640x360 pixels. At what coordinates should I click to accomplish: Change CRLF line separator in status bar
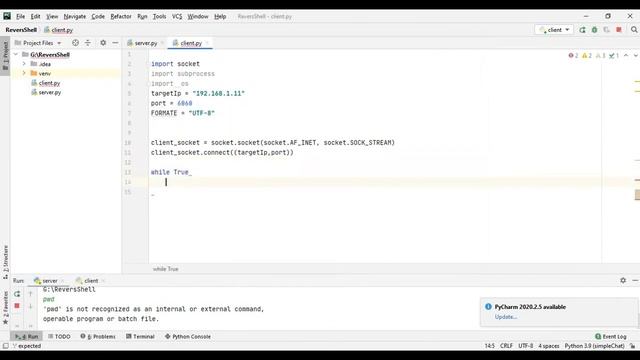[506, 346]
